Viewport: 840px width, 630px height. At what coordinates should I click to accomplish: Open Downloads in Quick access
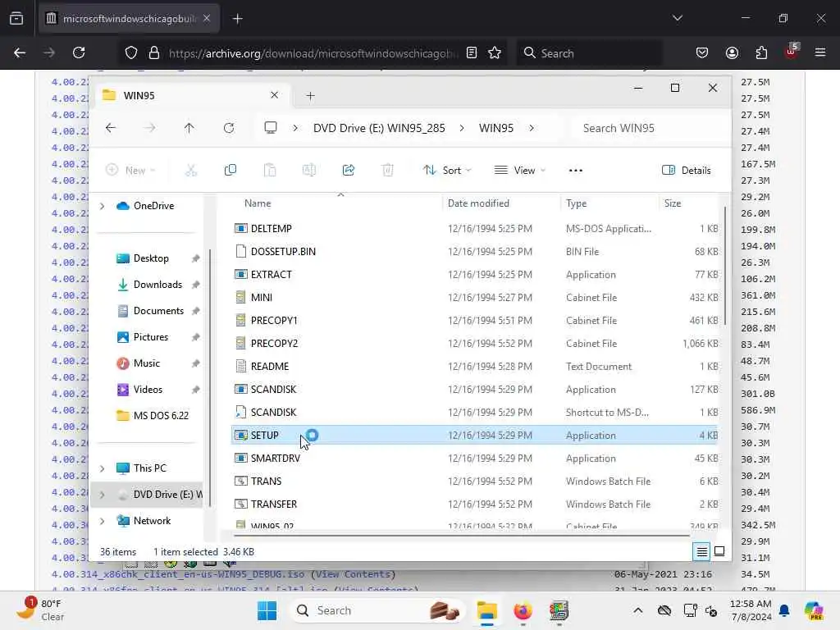157,285
